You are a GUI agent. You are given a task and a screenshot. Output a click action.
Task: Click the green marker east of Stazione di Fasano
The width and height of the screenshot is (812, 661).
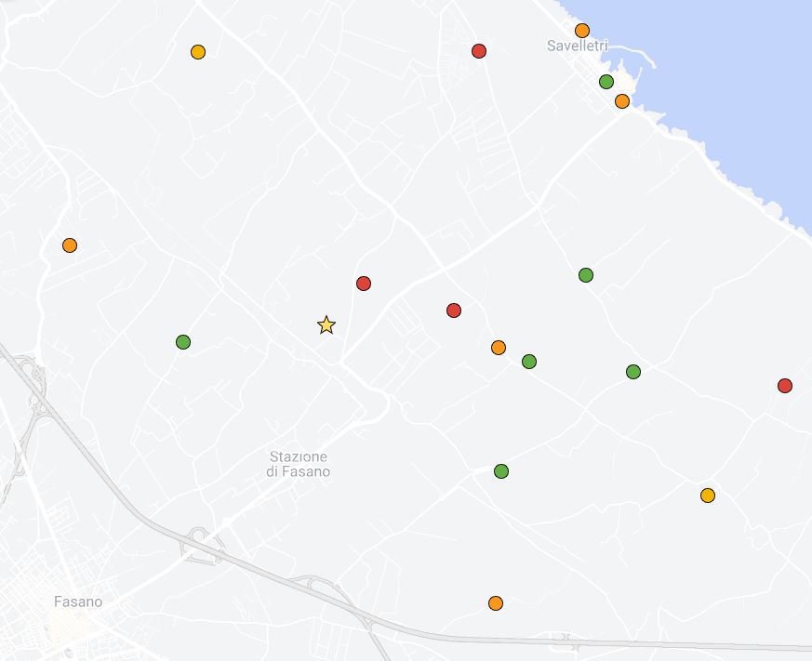coord(500,471)
